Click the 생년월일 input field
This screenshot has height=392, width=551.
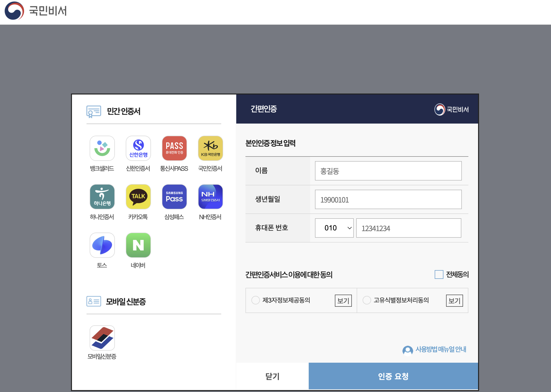pos(388,199)
